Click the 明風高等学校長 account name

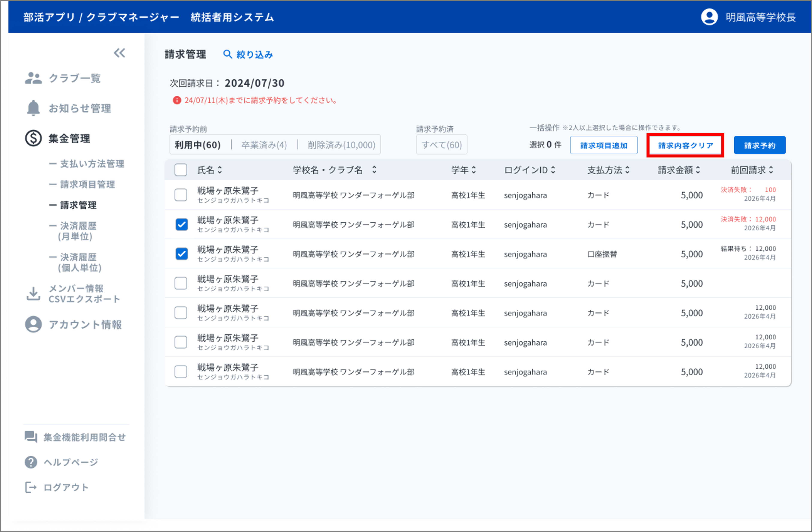pyautogui.click(x=761, y=17)
